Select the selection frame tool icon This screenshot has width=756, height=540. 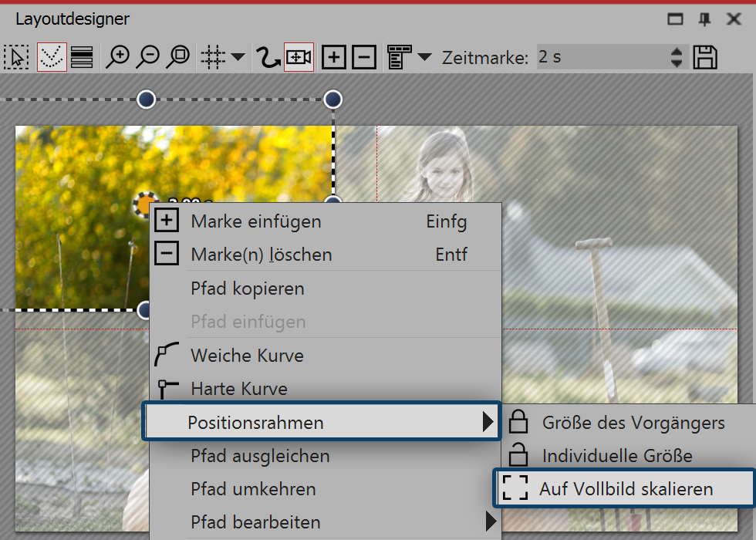16,57
